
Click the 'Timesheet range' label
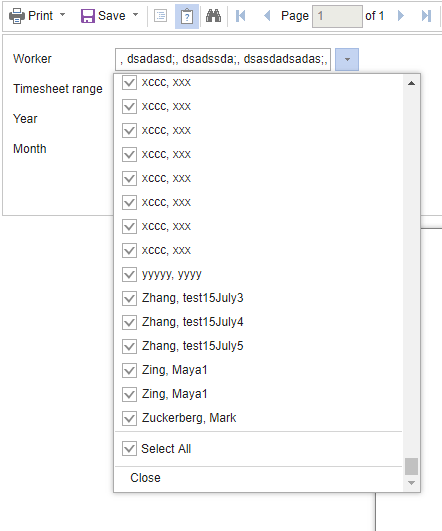tap(58, 89)
